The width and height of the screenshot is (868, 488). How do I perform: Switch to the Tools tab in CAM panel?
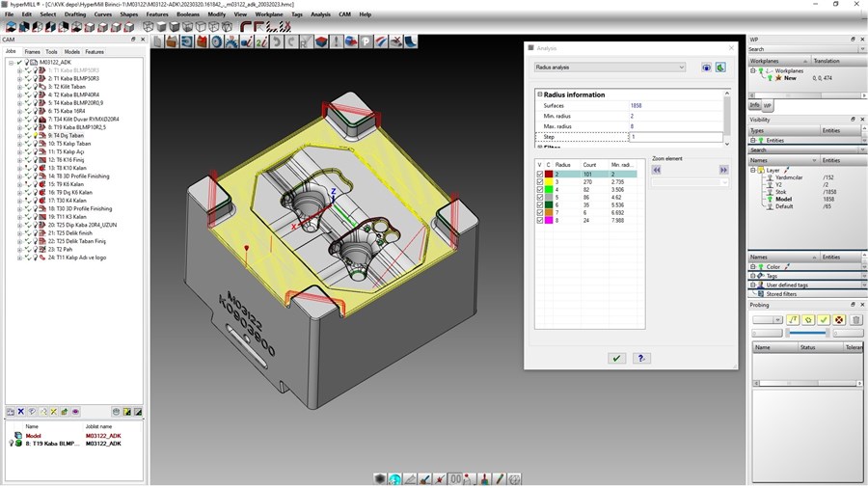(x=51, y=51)
